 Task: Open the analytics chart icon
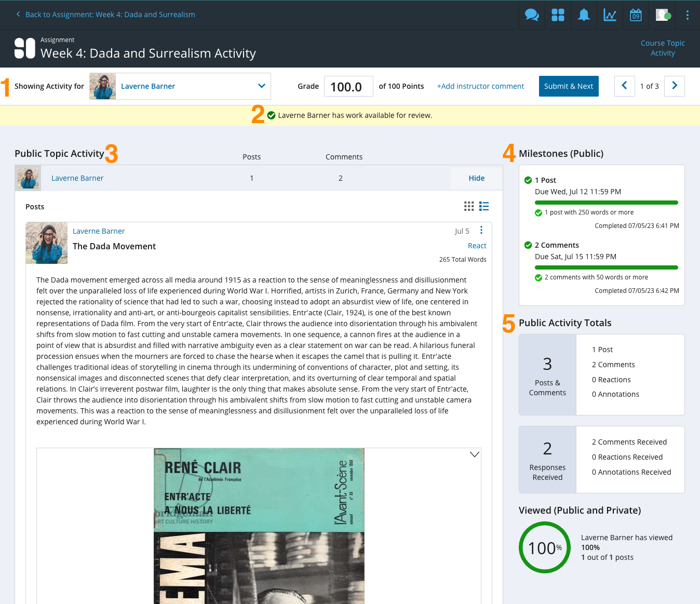tap(609, 15)
